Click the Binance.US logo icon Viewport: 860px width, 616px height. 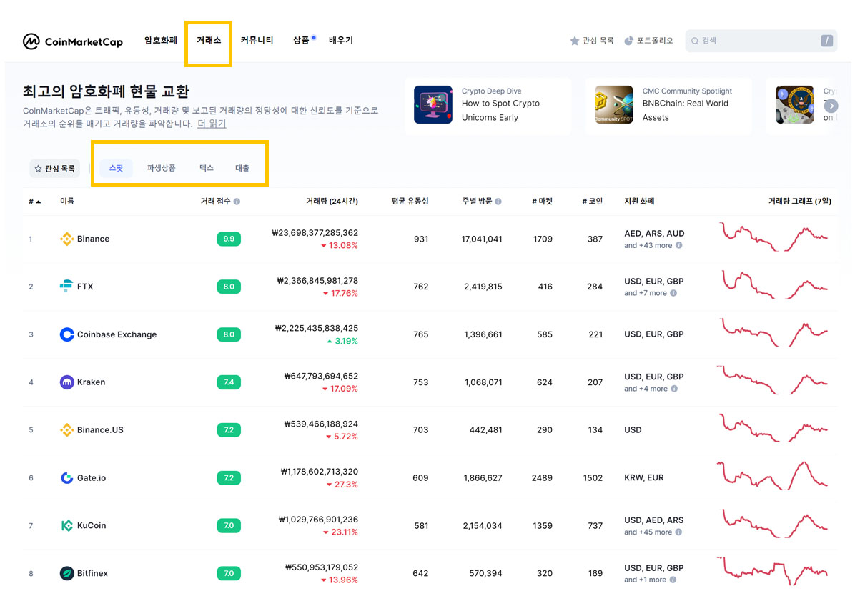66,430
